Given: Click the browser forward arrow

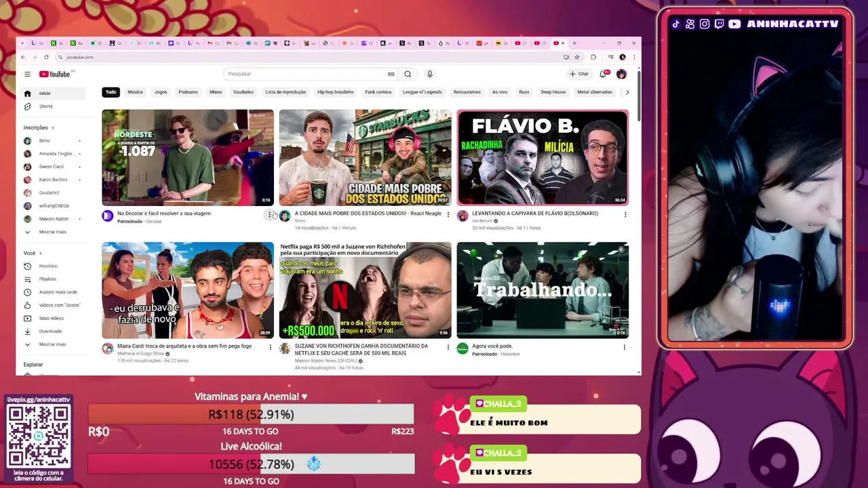Looking at the screenshot, I should 34,57.
